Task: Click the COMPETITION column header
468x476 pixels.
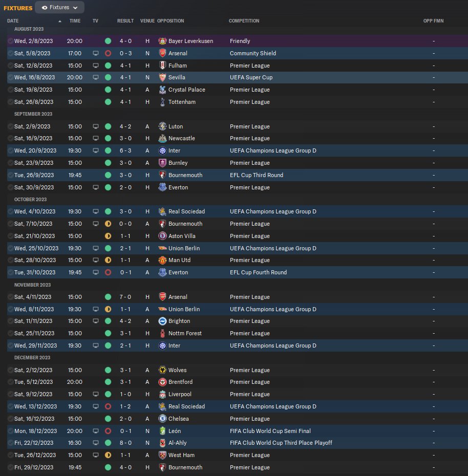Action: click(x=244, y=20)
